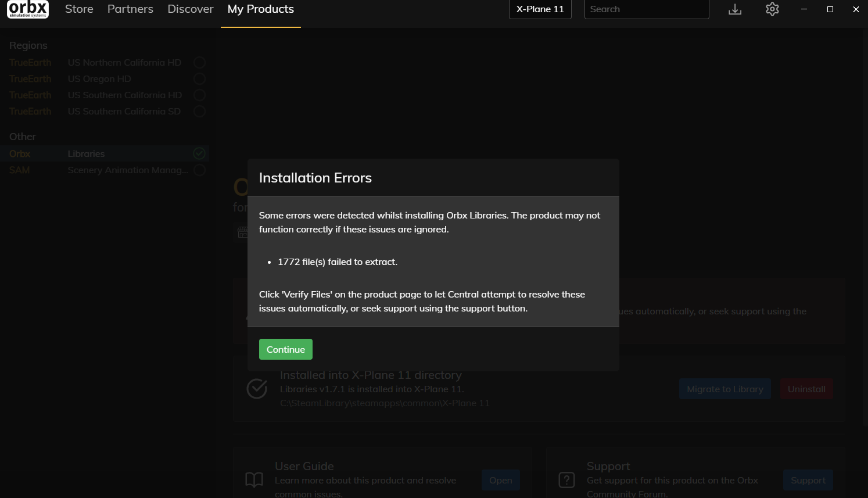
Task: Click 'Installed into X-Plane 11 directory' heading
Action: [x=371, y=375]
